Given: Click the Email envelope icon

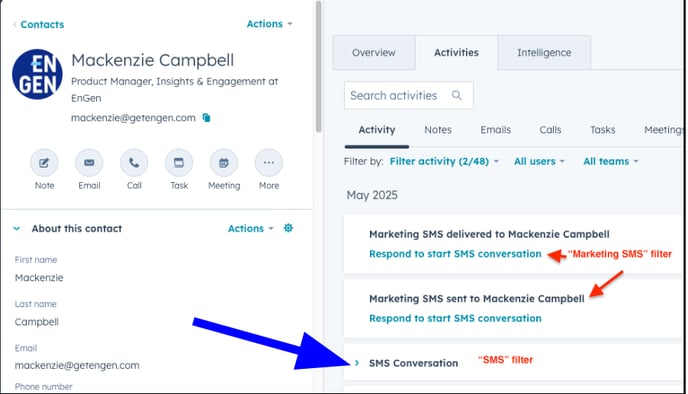Looking at the screenshot, I should (x=89, y=163).
